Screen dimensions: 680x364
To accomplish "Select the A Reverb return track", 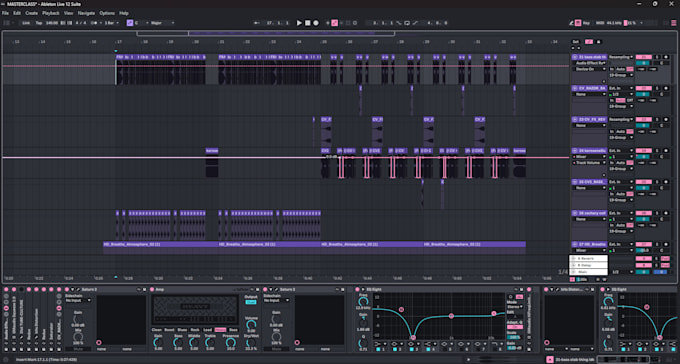I will [588, 258].
